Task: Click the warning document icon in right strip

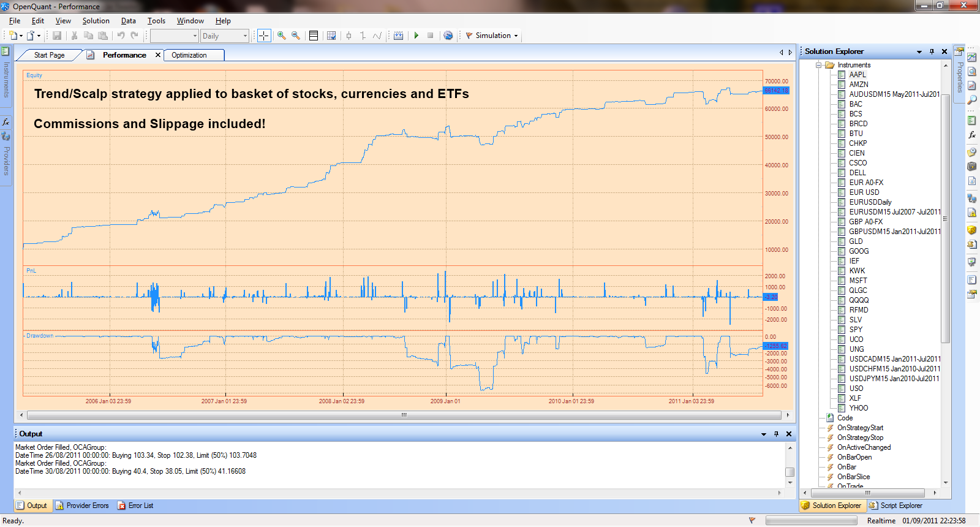Action: [x=972, y=213]
